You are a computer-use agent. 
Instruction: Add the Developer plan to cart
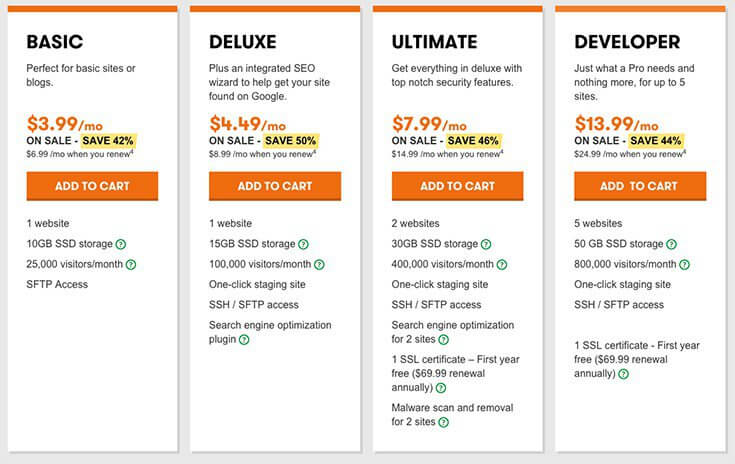point(640,186)
